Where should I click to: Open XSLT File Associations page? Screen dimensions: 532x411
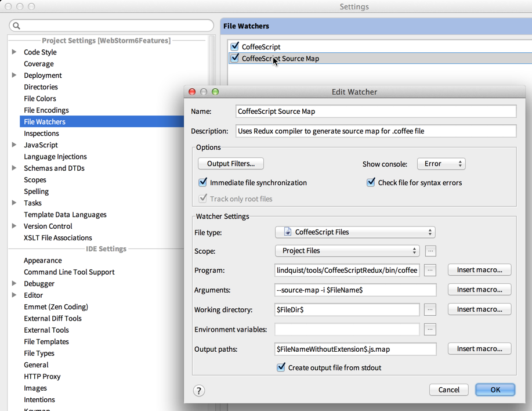point(57,237)
